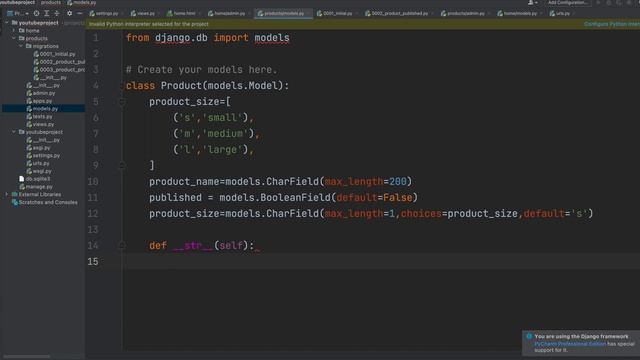Open the 0001_initial.py editor tab

tap(338, 13)
